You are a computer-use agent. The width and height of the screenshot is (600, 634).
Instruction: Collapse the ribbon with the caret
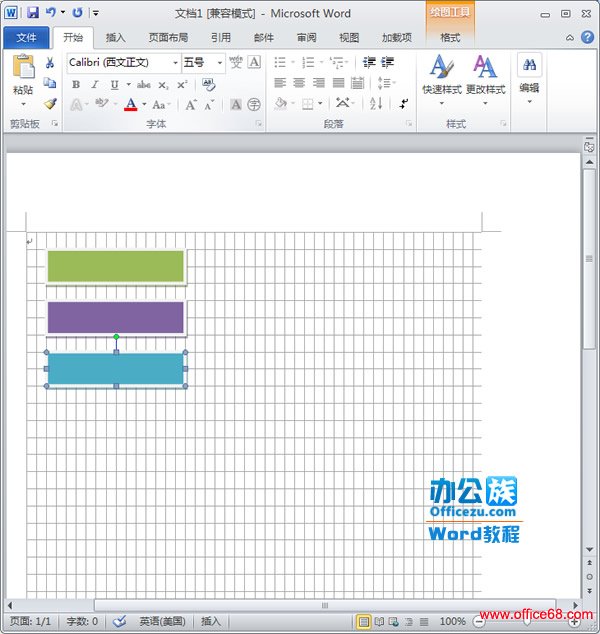tap(570, 38)
